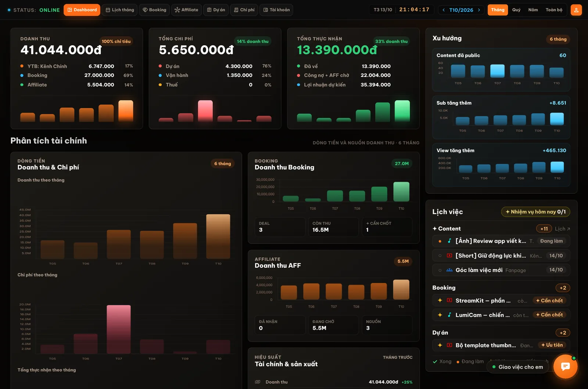Click the star icon on Bộ template task
The height and width of the screenshot is (389, 588).
point(440,345)
